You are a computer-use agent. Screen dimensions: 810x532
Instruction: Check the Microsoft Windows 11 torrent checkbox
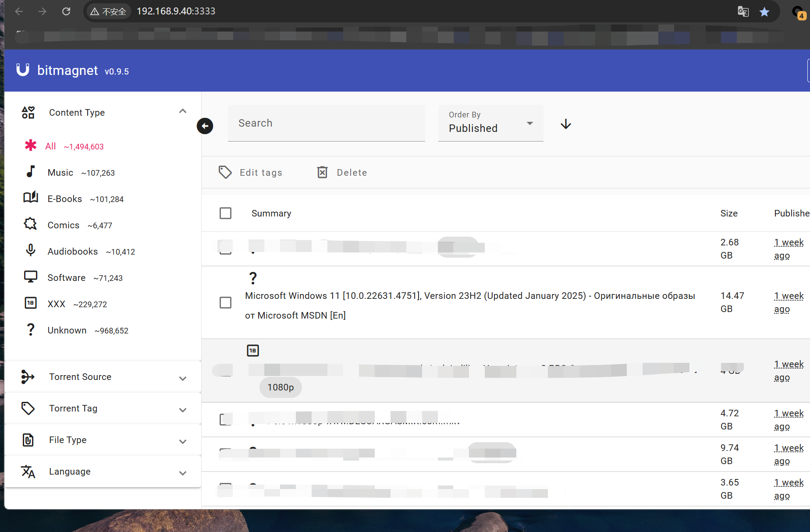pos(225,303)
